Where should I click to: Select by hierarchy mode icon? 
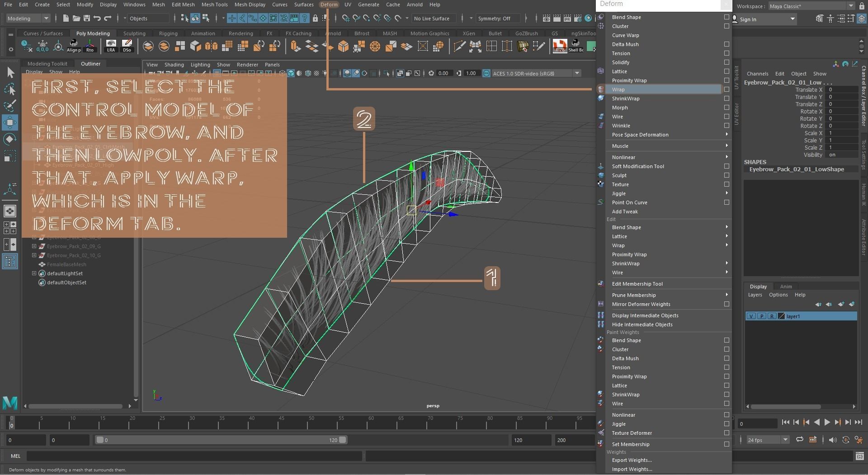[184, 18]
